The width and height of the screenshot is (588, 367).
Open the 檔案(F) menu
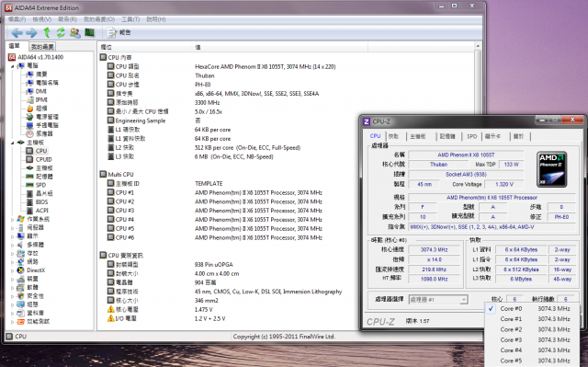pyautogui.click(x=17, y=19)
